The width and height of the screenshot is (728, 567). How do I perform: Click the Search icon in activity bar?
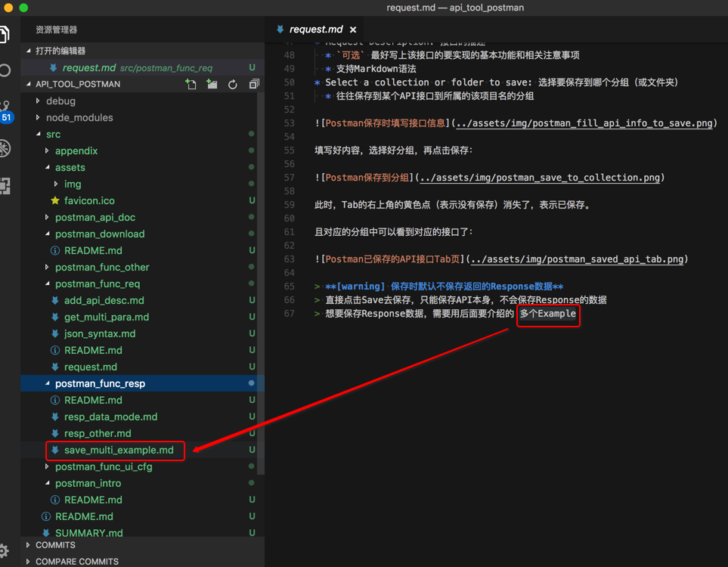tap(5, 70)
